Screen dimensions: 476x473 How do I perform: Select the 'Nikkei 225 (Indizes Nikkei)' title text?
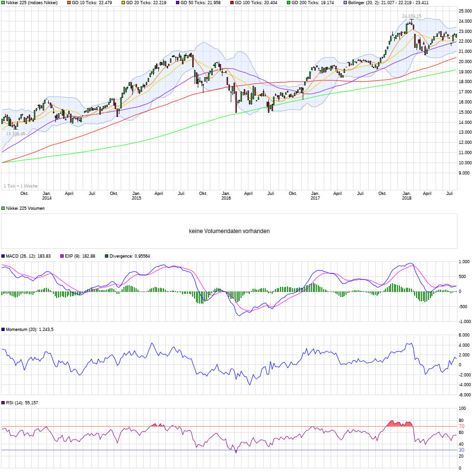[32, 3]
